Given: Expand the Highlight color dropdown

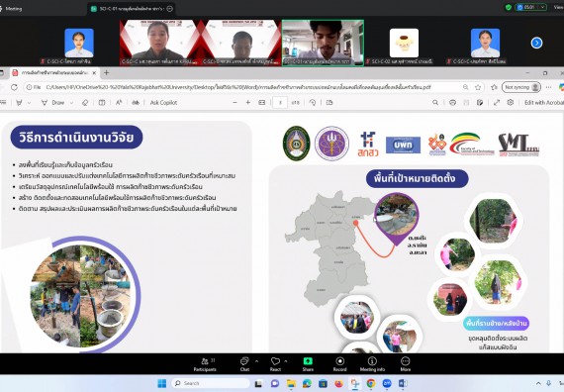Looking at the screenshot, I should 29,103.
